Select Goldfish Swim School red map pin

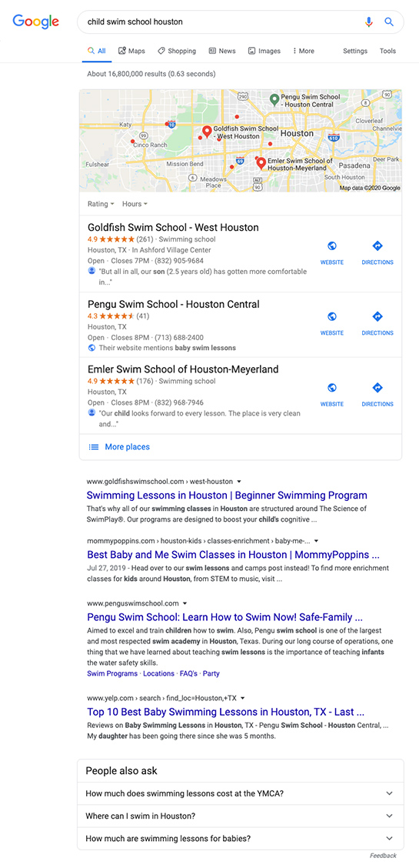point(207,131)
